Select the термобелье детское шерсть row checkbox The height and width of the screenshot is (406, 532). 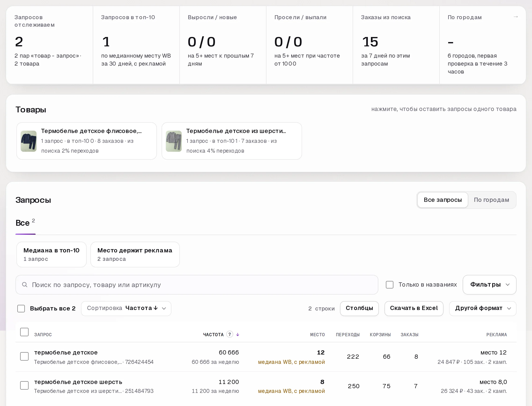coord(24,385)
